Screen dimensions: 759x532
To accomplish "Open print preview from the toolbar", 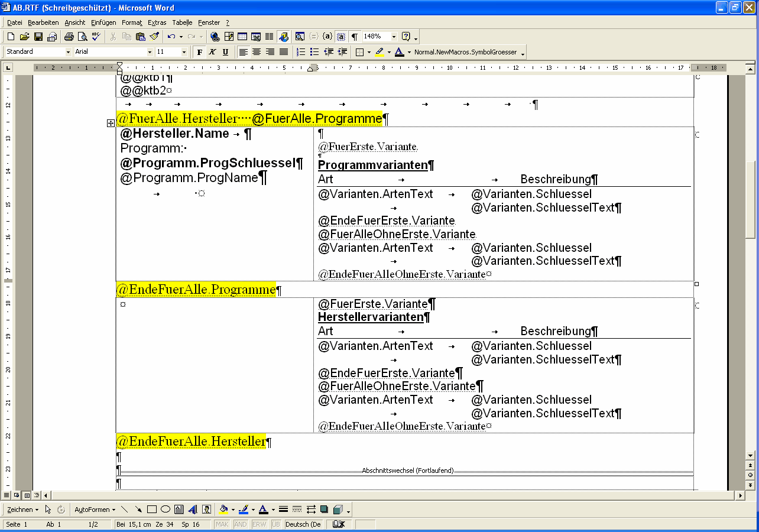I will (x=82, y=37).
